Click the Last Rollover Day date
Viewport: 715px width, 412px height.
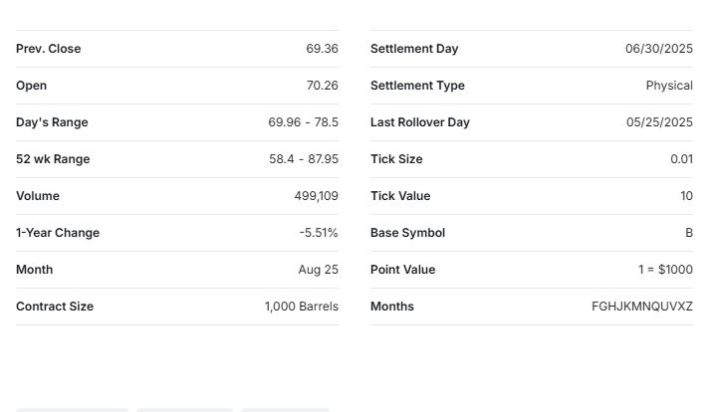(x=659, y=123)
